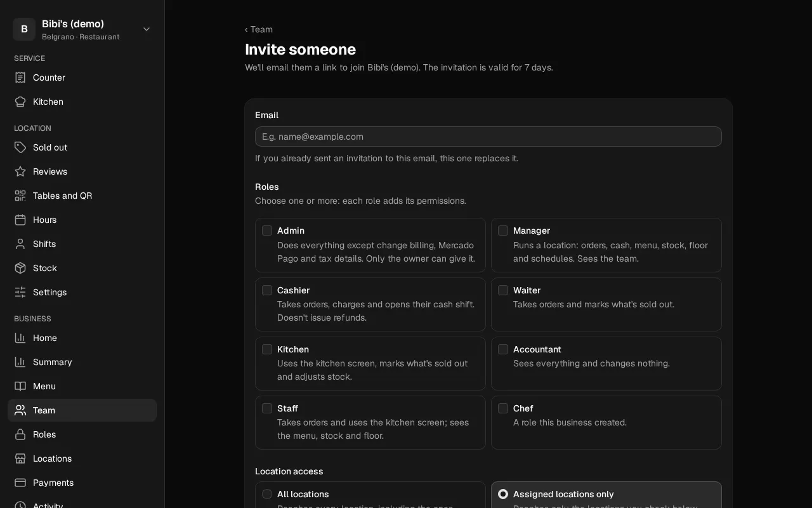812x508 pixels.
Task: Check the Kitchen role checkbox
Action: [x=267, y=349]
